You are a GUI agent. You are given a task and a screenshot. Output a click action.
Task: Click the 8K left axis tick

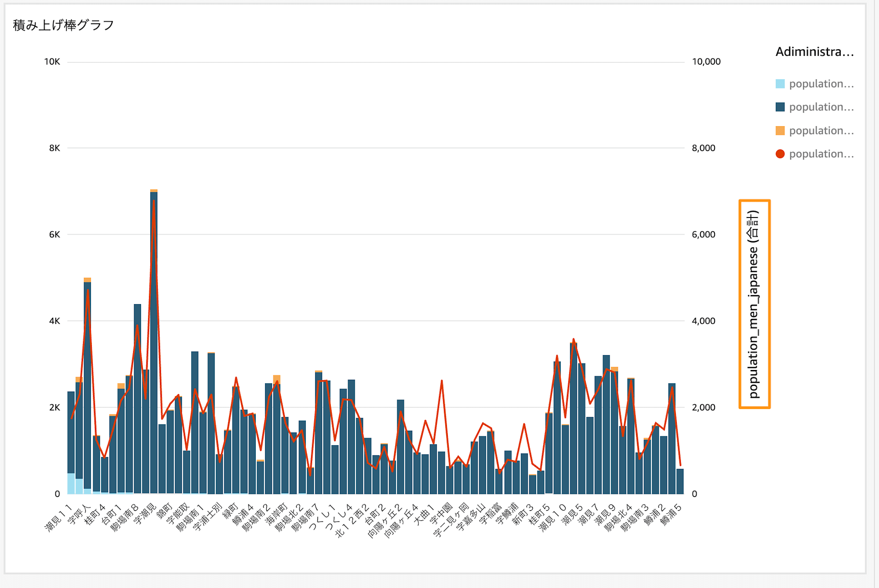tap(54, 148)
